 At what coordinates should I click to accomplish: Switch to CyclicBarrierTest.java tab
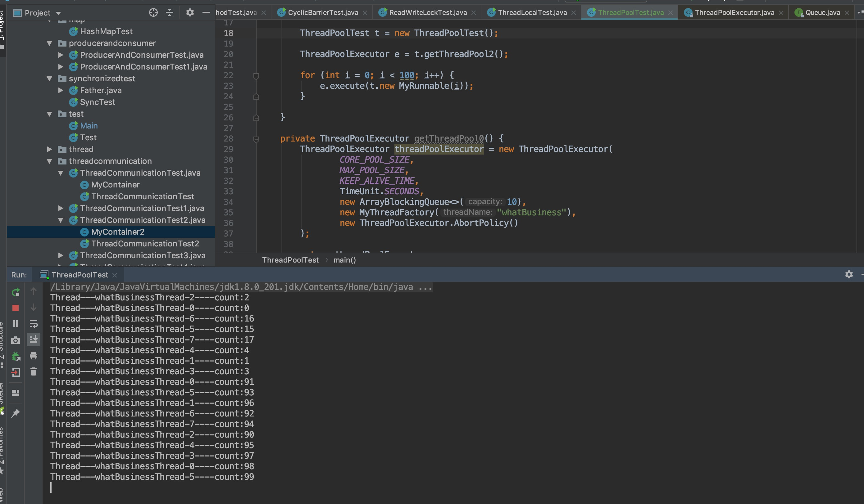pyautogui.click(x=323, y=13)
